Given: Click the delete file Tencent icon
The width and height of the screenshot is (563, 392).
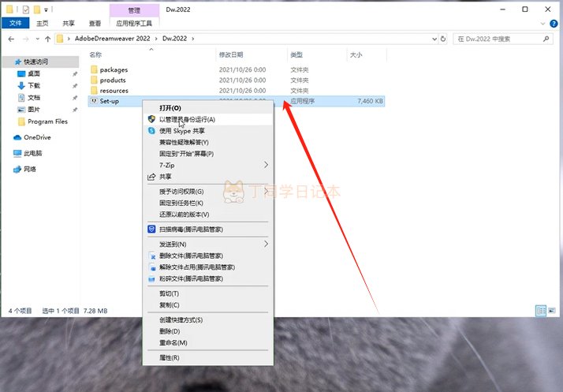Looking at the screenshot, I should [x=152, y=256].
